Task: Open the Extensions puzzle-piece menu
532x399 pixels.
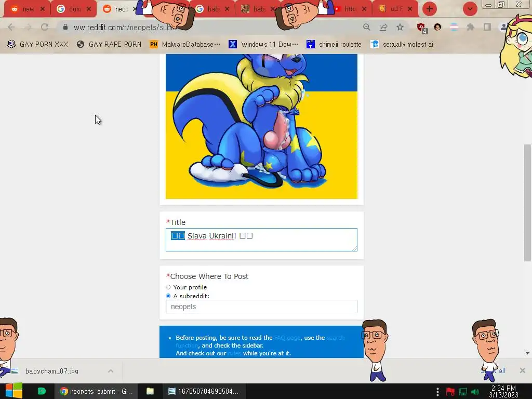Action: [x=470, y=27]
